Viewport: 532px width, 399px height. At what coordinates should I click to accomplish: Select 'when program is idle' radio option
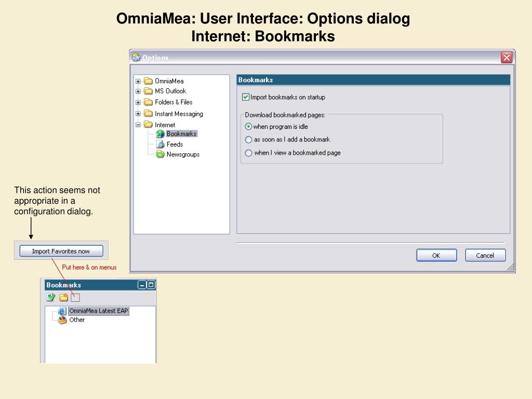coord(248,127)
